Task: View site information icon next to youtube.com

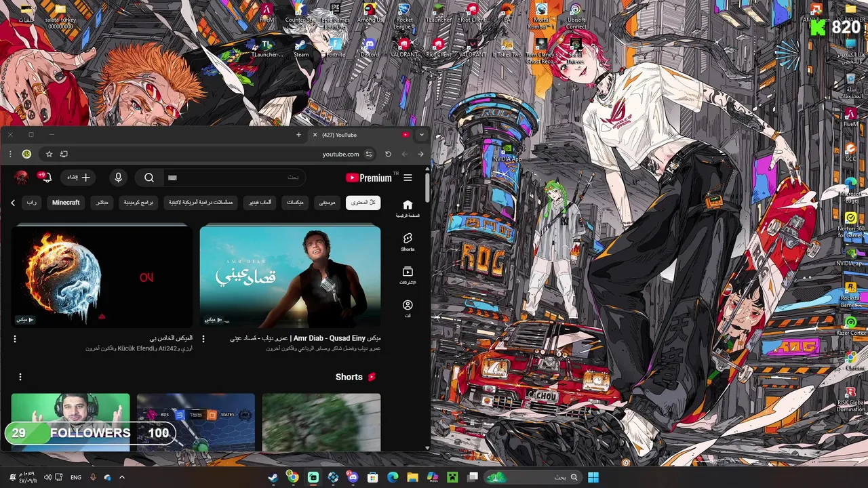Action: pyautogui.click(x=369, y=154)
